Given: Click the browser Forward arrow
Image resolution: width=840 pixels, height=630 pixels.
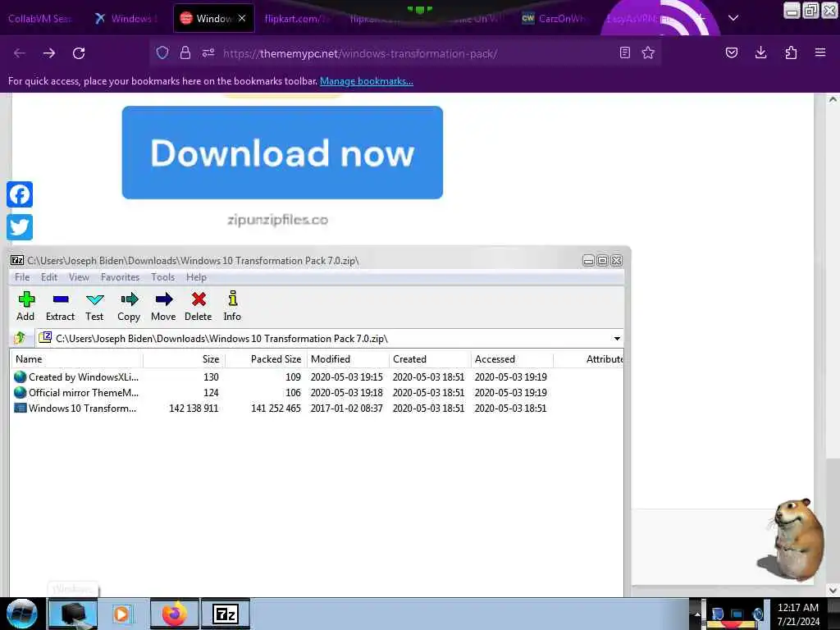Looking at the screenshot, I should pos(48,53).
